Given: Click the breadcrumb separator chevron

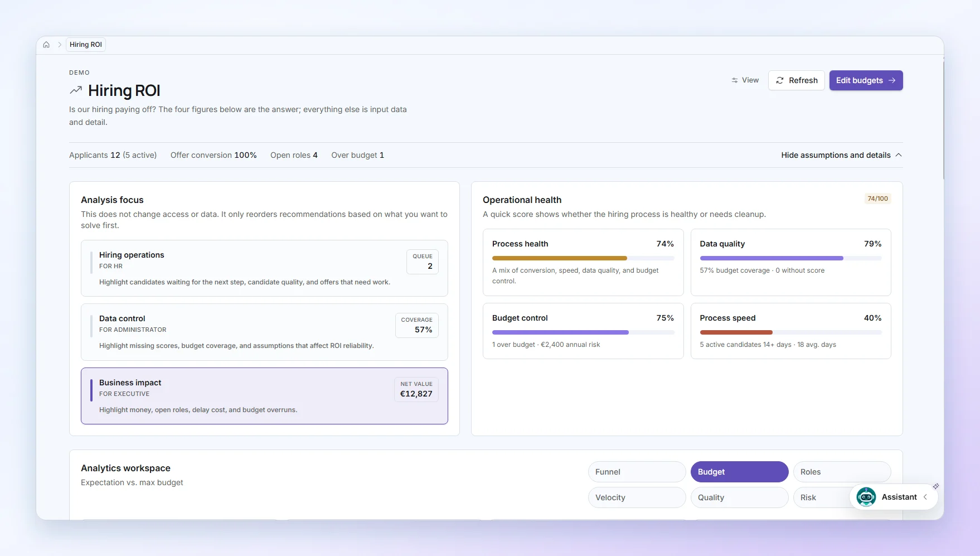Looking at the screenshot, I should [x=60, y=45].
